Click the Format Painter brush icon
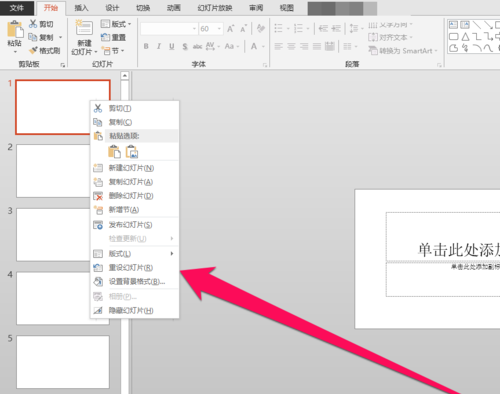 [x=33, y=51]
